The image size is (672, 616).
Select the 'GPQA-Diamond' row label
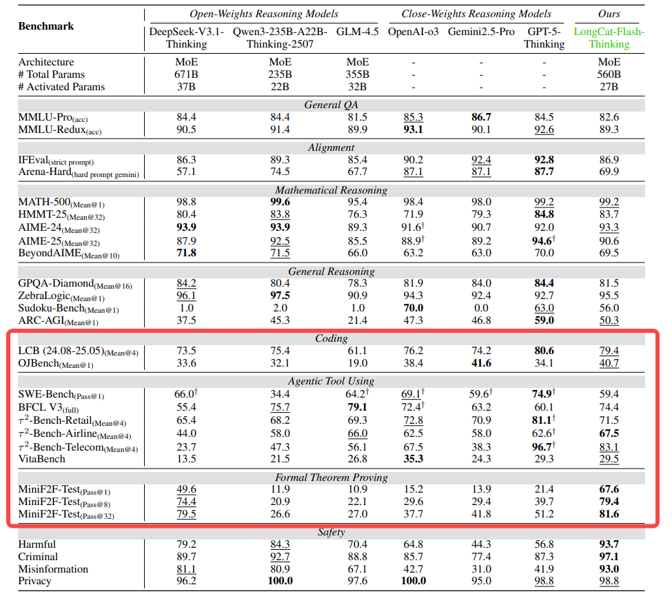(x=75, y=284)
